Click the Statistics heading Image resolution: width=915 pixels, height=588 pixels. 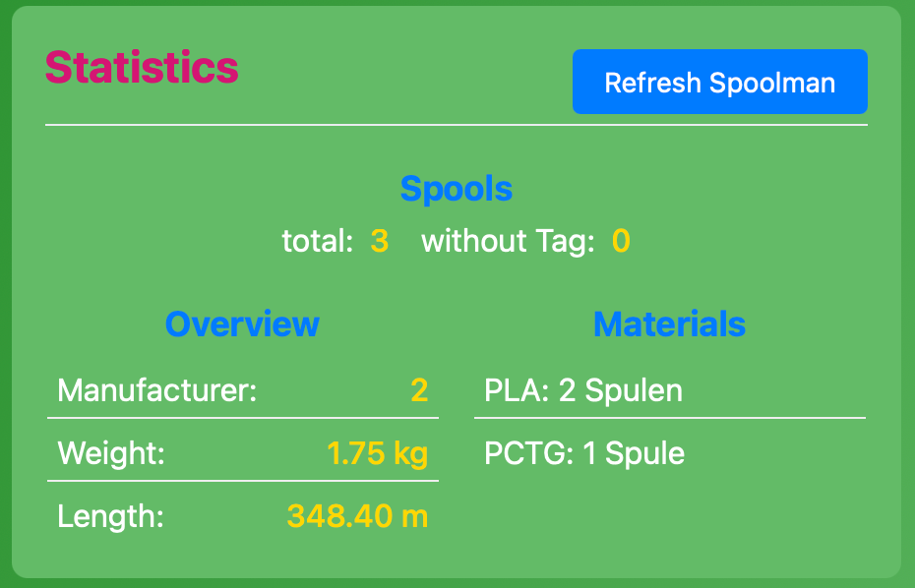point(142,68)
